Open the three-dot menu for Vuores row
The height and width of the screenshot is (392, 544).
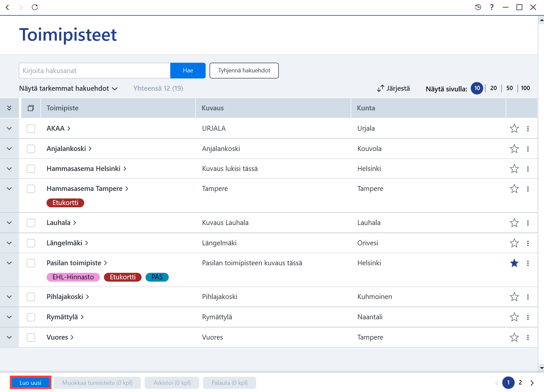pos(528,338)
